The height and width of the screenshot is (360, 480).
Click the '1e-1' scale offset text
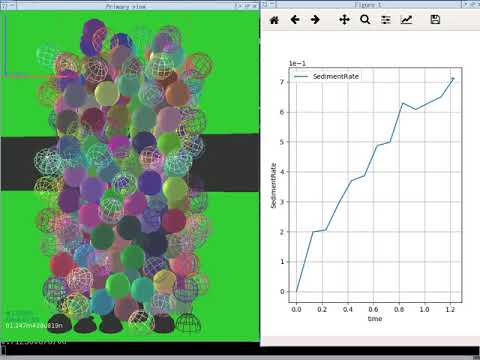tap(297, 63)
